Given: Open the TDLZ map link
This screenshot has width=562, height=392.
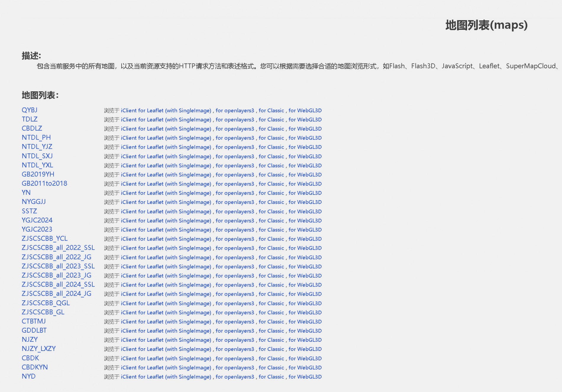Looking at the screenshot, I should (30, 119).
